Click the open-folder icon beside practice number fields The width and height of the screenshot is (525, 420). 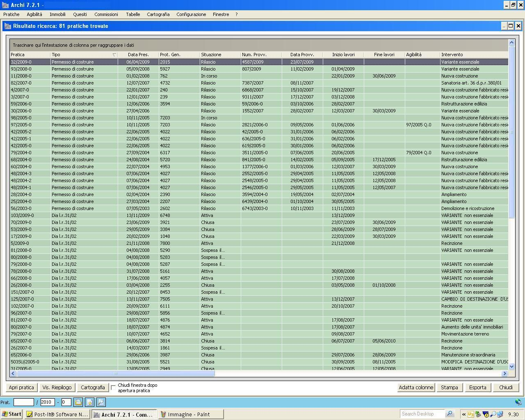click(x=78, y=402)
